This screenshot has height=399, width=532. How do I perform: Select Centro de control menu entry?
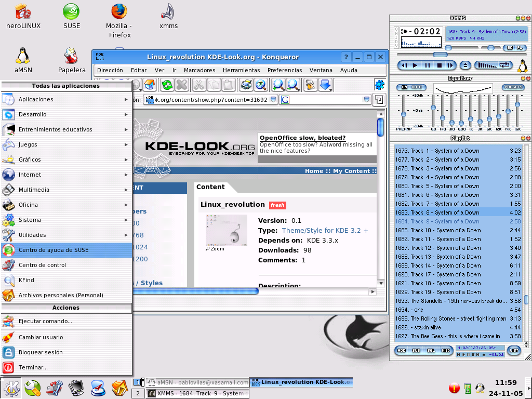click(66, 265)
